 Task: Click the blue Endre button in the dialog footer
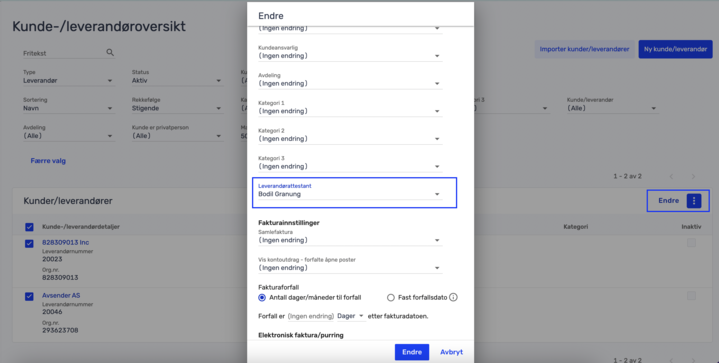(412, 352)
